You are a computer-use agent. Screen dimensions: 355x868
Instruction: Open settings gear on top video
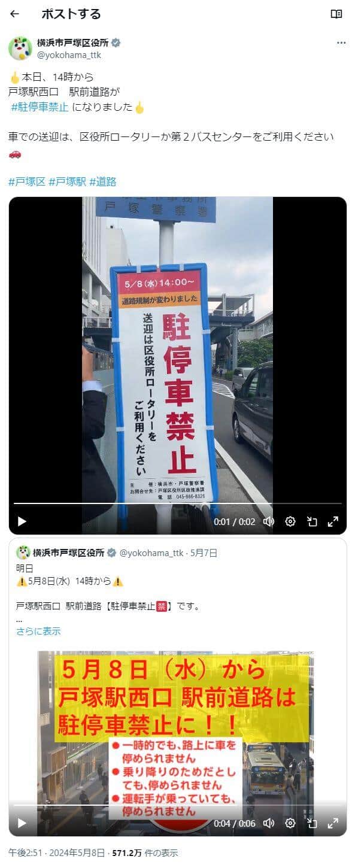coord(290,521)
